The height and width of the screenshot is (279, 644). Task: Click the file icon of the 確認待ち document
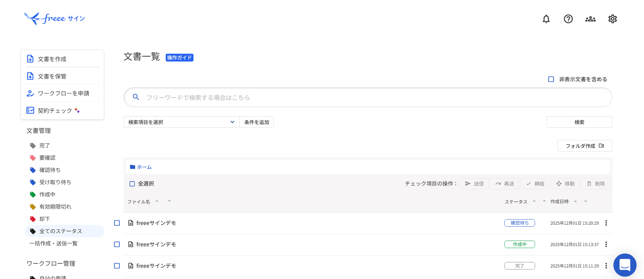131,223
